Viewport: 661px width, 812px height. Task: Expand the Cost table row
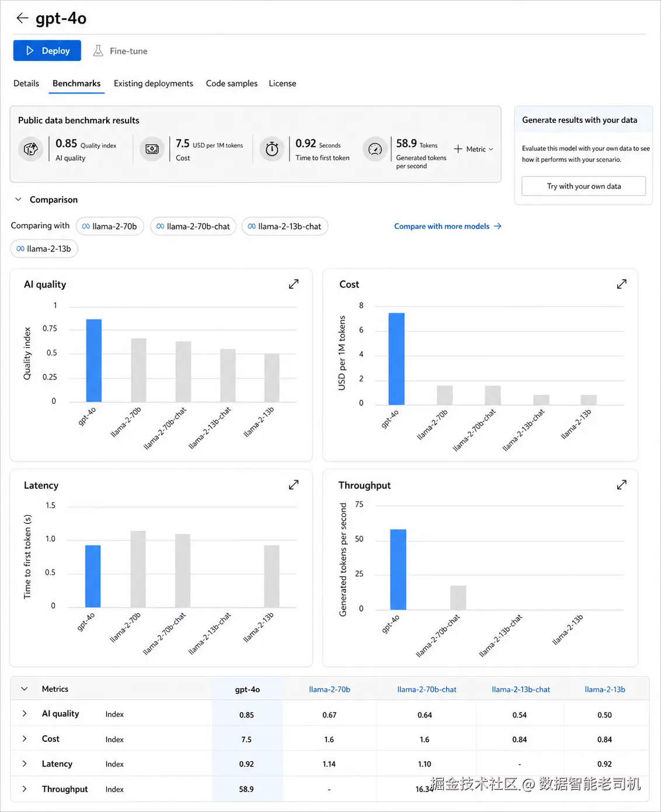click(x=25, y=738)
